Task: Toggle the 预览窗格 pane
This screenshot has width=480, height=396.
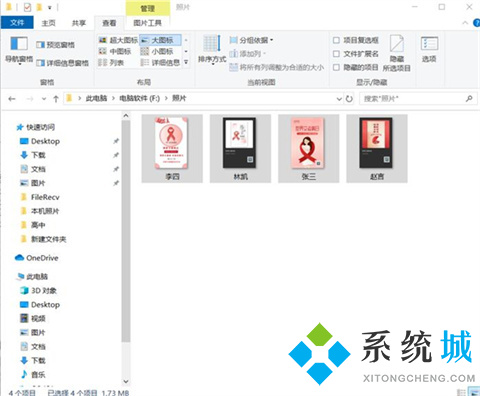Action: point(56,45)
